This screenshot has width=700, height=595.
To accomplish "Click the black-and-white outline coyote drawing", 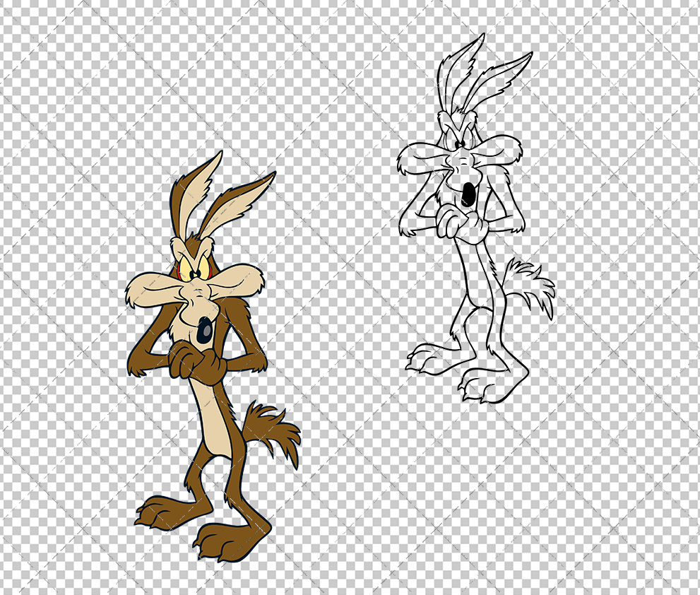I will (476, 218).
